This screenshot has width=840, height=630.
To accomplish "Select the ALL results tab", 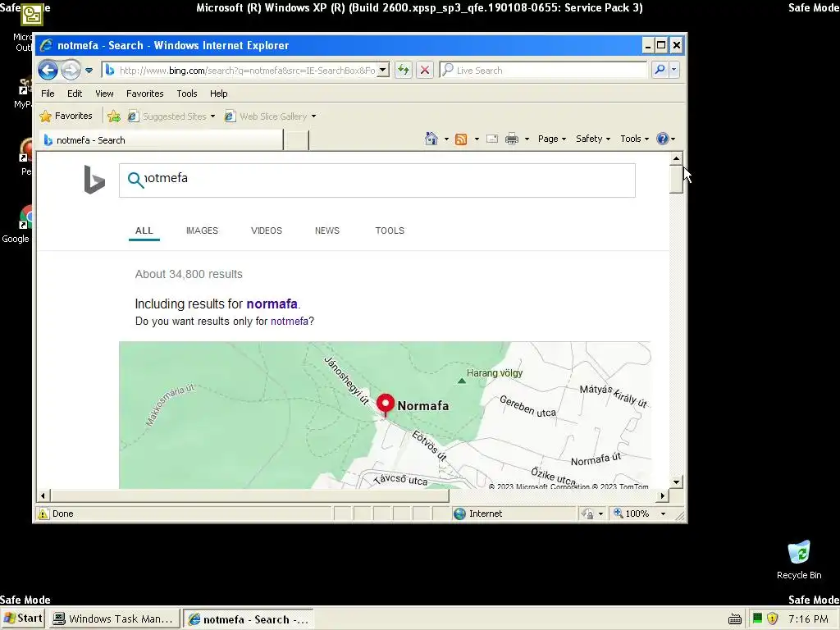I will (144, 231).
